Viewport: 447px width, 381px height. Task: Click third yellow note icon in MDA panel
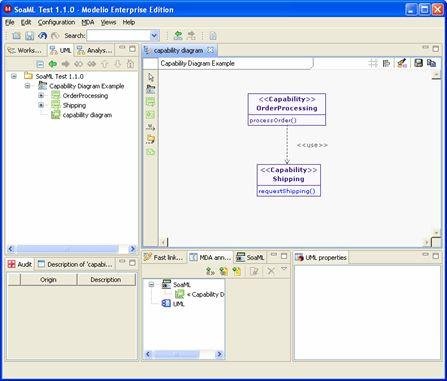[237, 271]
